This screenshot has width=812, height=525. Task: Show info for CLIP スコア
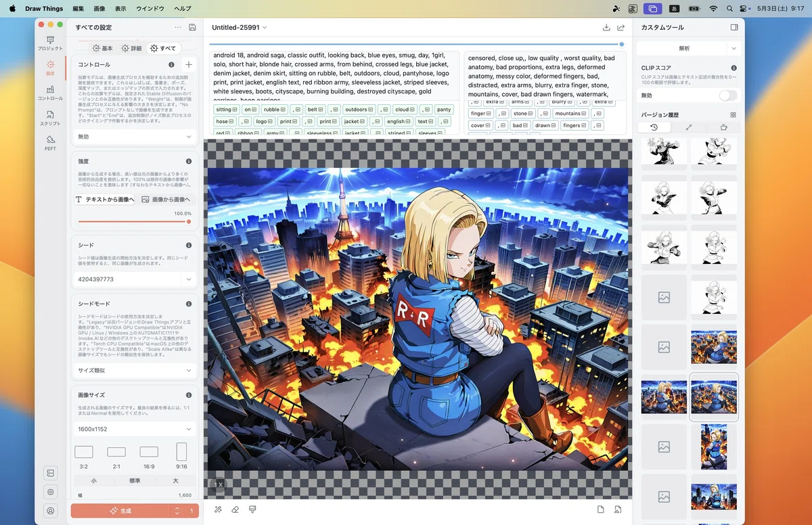[734, 68]
